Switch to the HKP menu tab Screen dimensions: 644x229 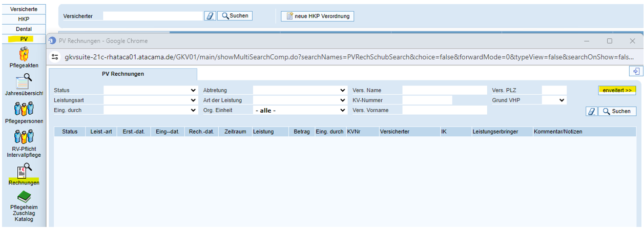point(24,19)
